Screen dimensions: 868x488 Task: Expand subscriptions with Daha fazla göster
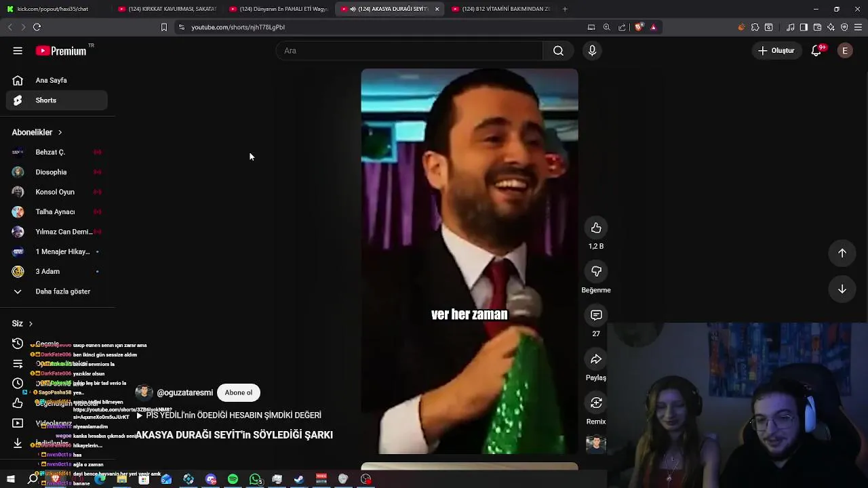[57, 291]
